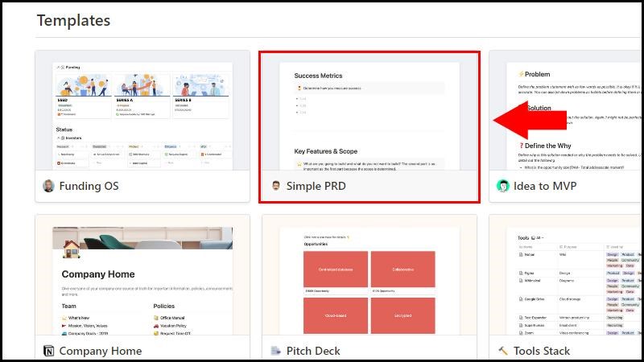Click the Policies heading in Company Home preview
Screen dimensions: 644x362
pyautogui.click(x=164, y=306)
